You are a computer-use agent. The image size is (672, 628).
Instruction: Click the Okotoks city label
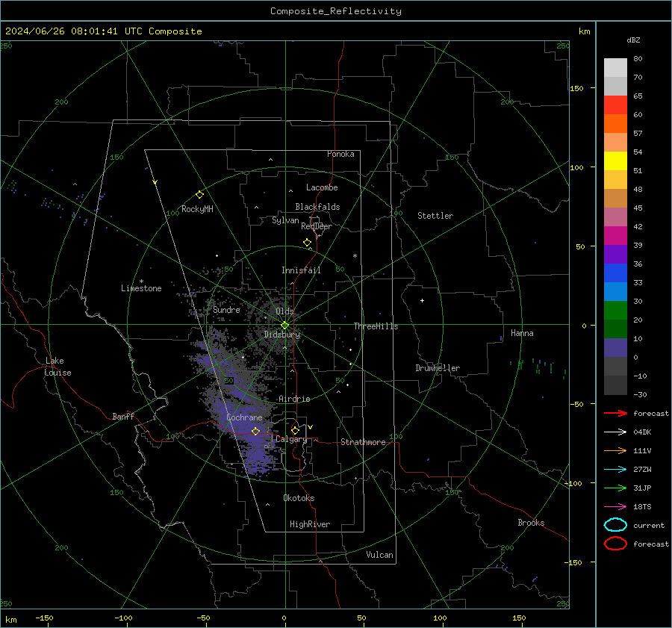click(x=299, y=497)
